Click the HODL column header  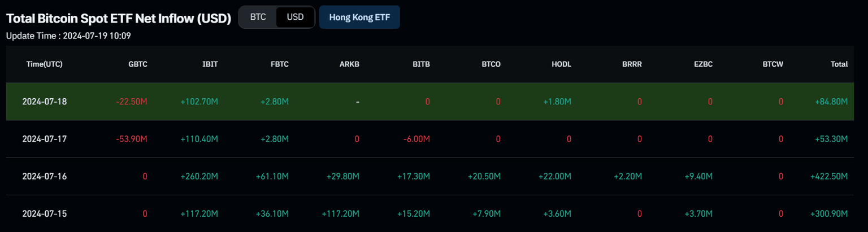point(561,64)
